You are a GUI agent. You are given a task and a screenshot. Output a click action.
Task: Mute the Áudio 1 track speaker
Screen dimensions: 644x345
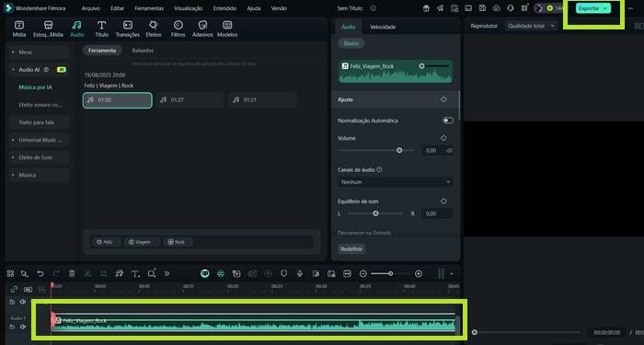pyautogui.click(x=23, y=327)
